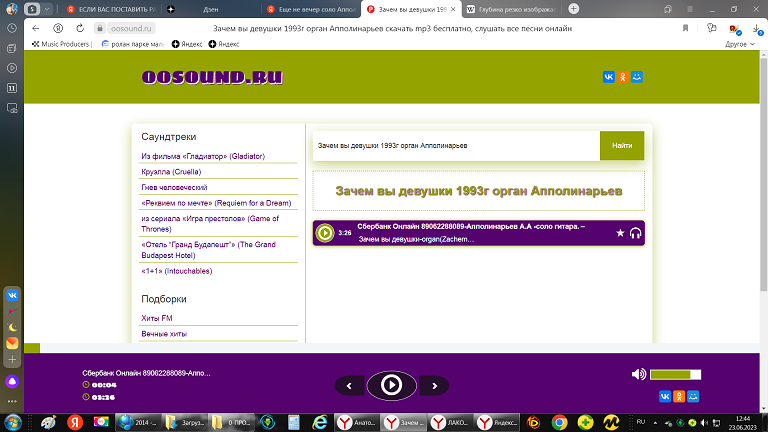Open Yandex home page button in toolbar

[58, 28]
